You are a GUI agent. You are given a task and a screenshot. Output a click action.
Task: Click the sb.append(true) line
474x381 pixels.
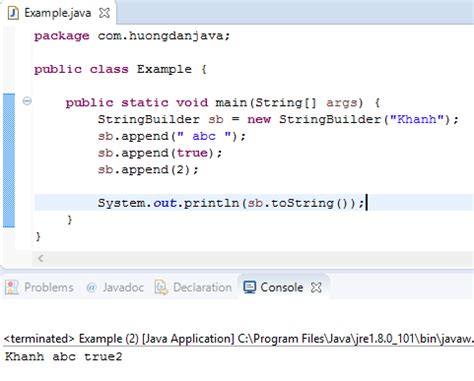(x=160, y=153)
